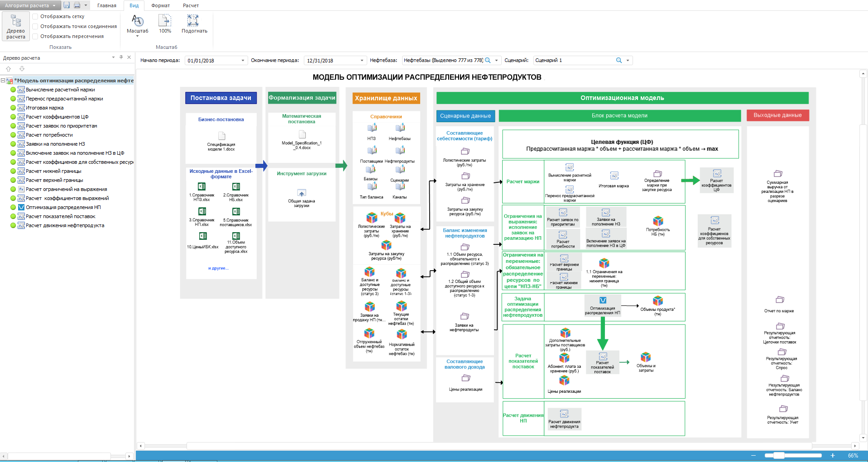Enable the Отображать сетку checkbox
The height and width of the screenshot is (462, 868).
pos(35,16)
